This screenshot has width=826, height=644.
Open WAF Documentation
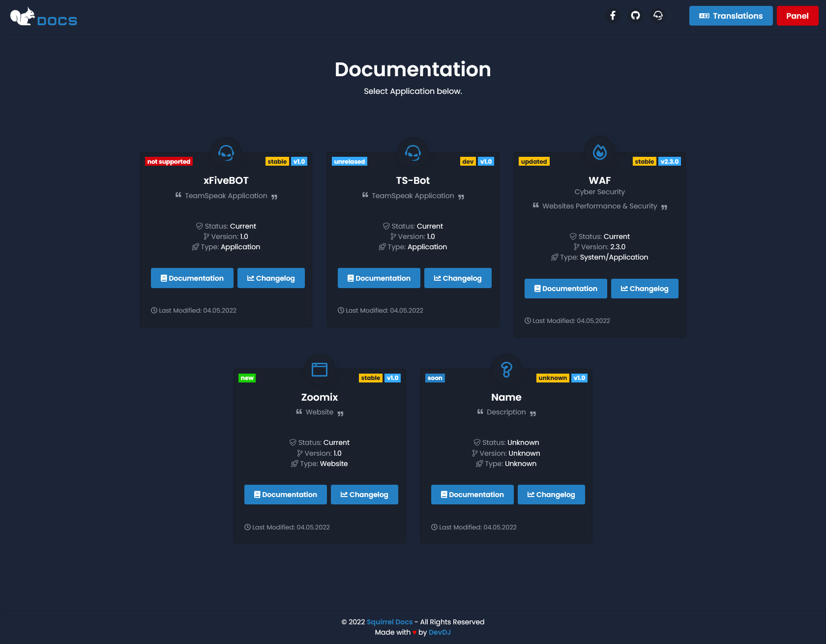click(565, 288)
